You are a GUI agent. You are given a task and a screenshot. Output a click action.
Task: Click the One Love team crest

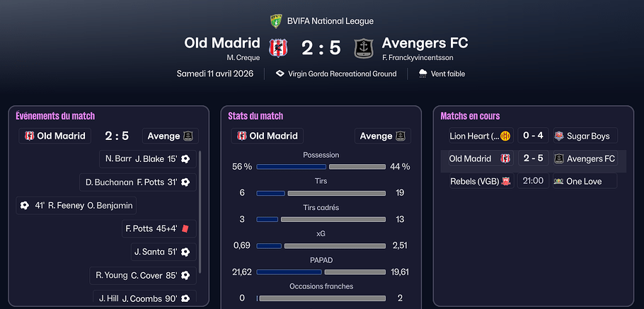point(559,181)
